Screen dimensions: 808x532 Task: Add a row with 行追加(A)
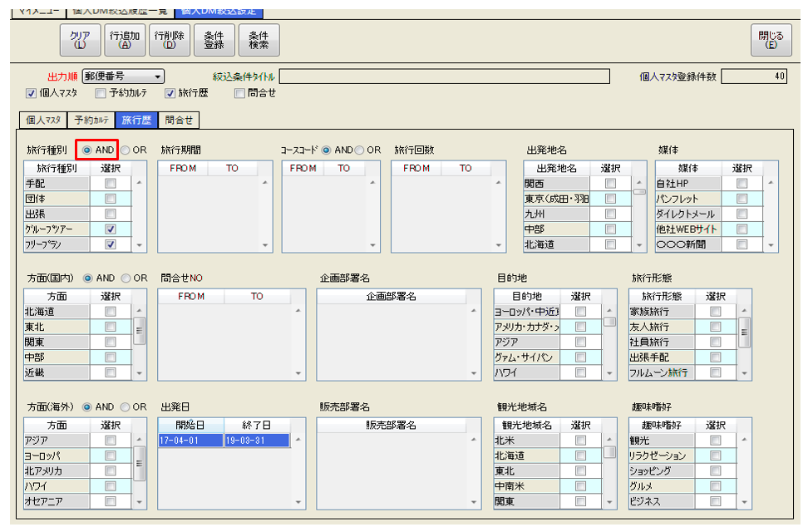[x=125, y=40]
